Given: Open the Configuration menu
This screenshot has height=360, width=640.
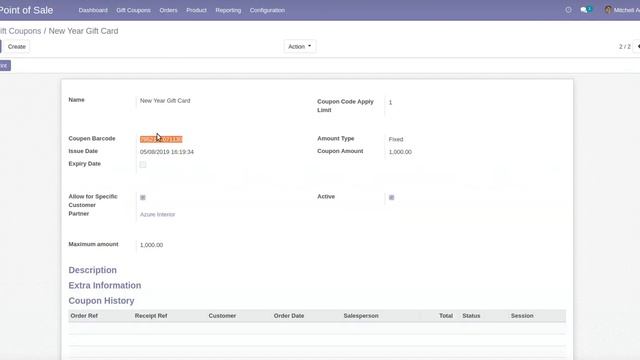Looking at the screenshot, I should (x=267, y=10).
